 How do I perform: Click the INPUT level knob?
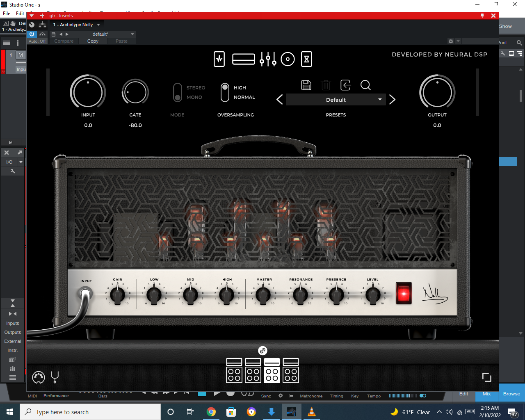(x=88, y=92)
